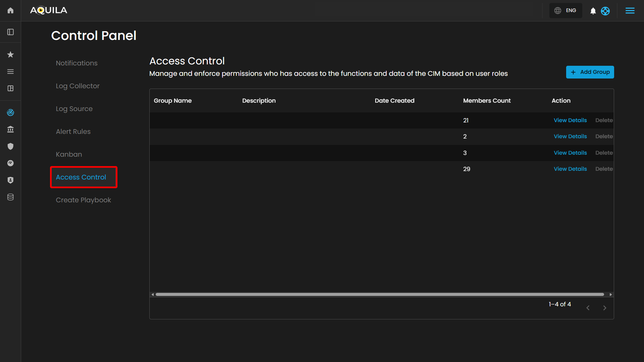Delete the group with 29 members
The image size is (644, 362).
pos(604,169)
